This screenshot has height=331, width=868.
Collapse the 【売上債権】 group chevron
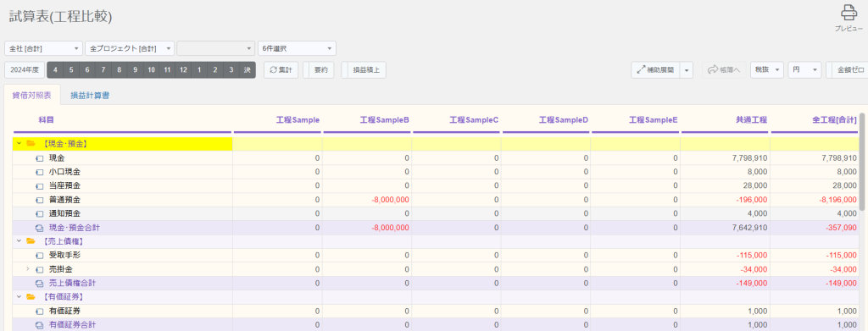[x=19, y=241]
